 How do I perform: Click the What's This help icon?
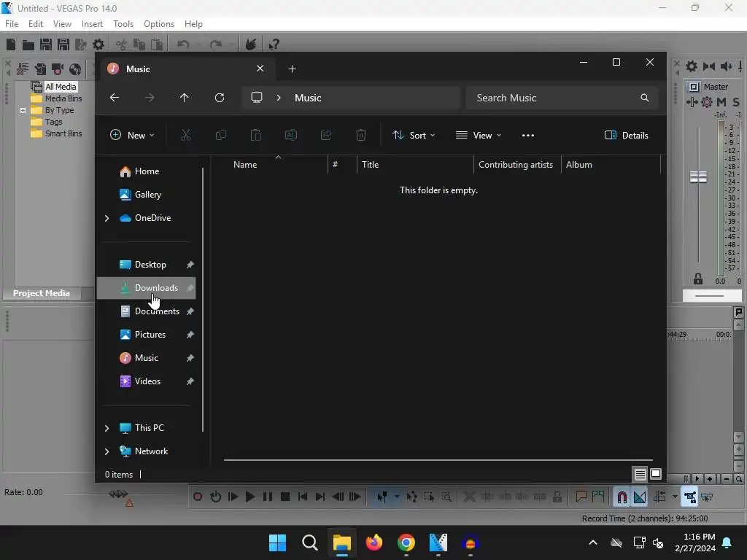click(x=274, y=44)
